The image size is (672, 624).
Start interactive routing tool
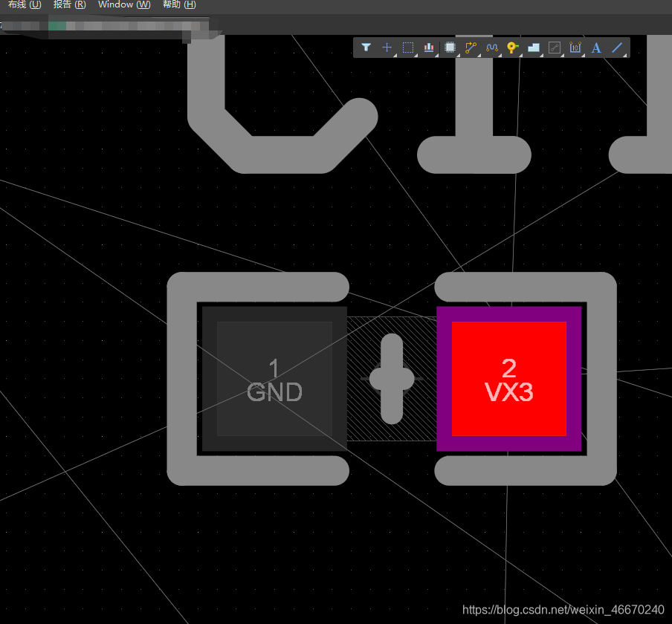click(471, 48)
